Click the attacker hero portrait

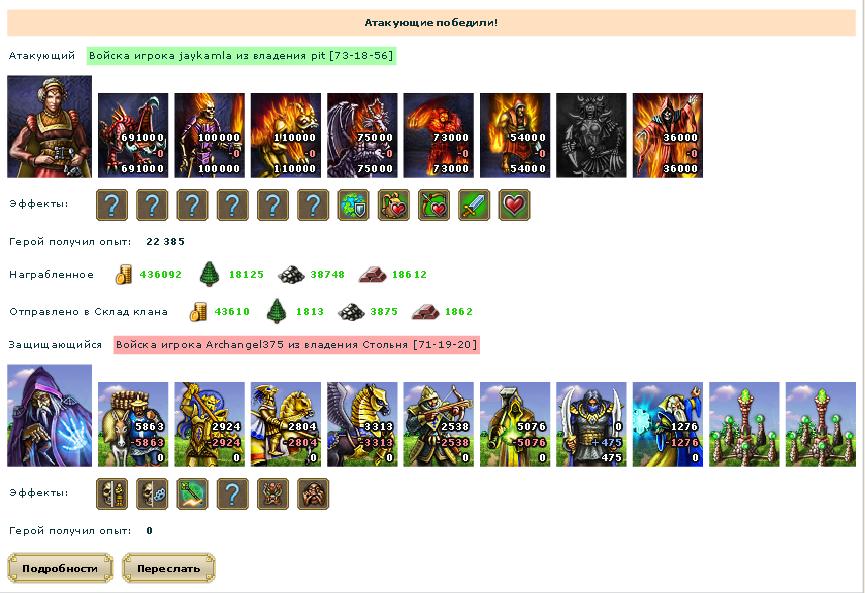point(50,127)
